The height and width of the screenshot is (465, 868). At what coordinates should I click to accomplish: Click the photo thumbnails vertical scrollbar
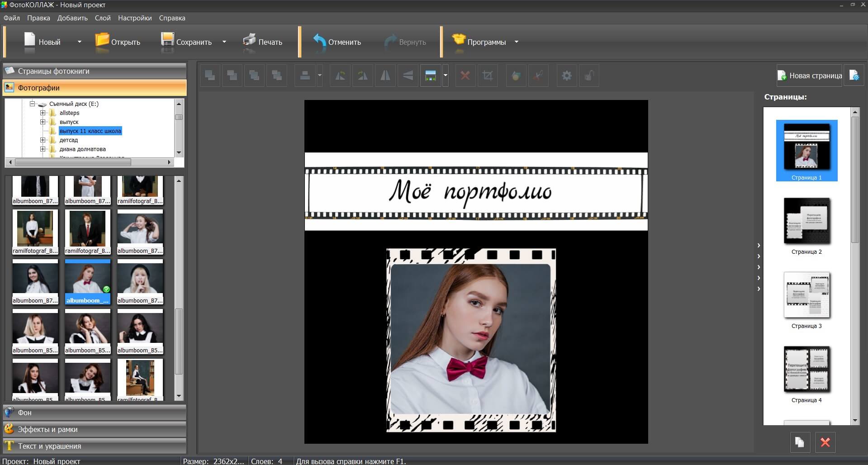point(179,288)
